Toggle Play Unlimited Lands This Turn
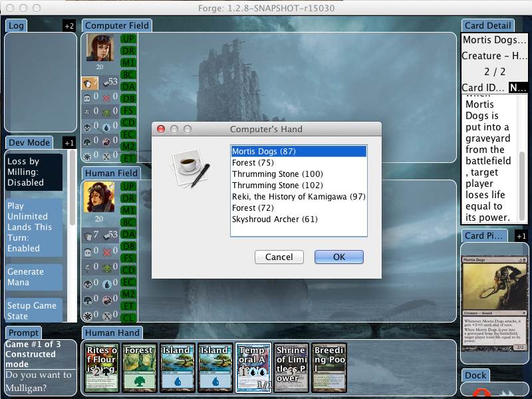 point(34,227)
